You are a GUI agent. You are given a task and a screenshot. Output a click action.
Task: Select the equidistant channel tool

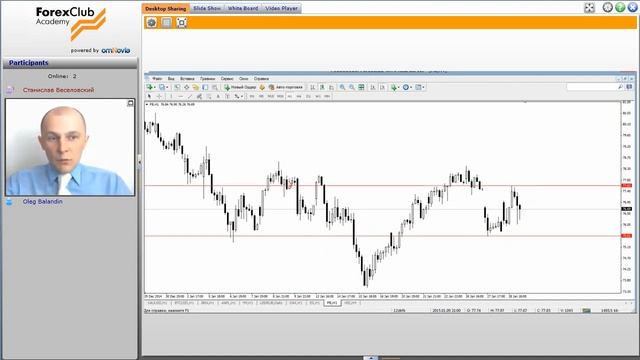point(199,96)
